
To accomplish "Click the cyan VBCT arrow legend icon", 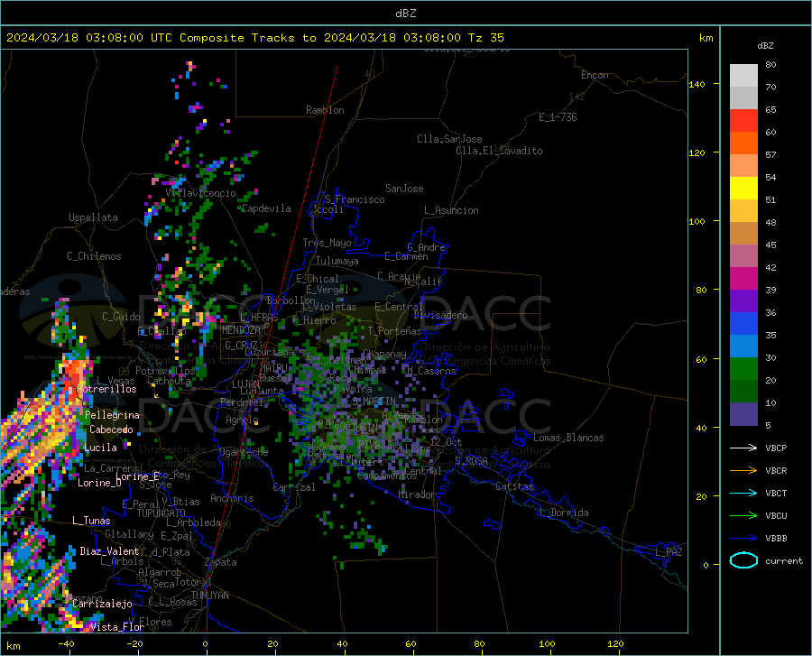I will (743, 493).
